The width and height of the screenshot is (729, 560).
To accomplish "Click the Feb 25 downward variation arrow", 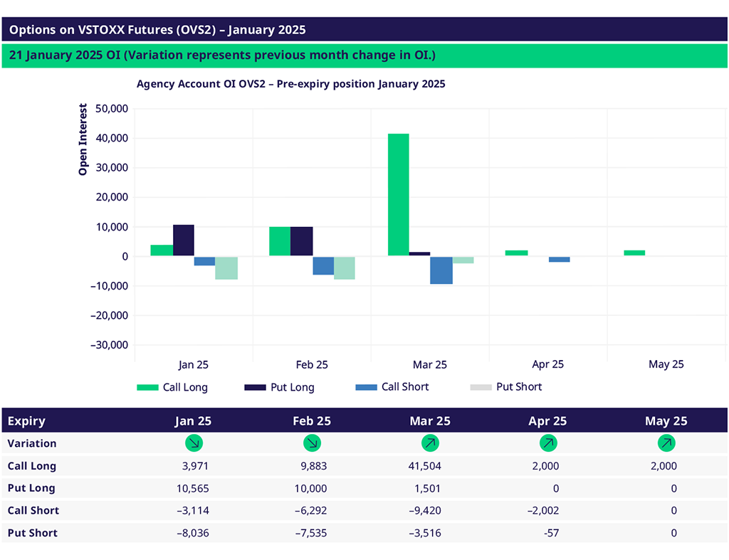I will pyautogui.click(x=312, y=443).
